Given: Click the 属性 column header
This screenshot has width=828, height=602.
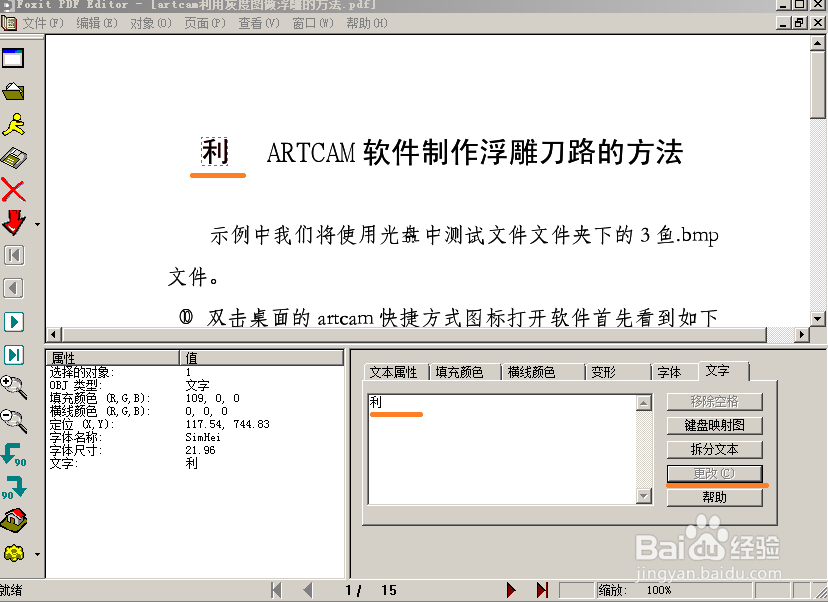Looking at the screenshot, I should [113, 358].
